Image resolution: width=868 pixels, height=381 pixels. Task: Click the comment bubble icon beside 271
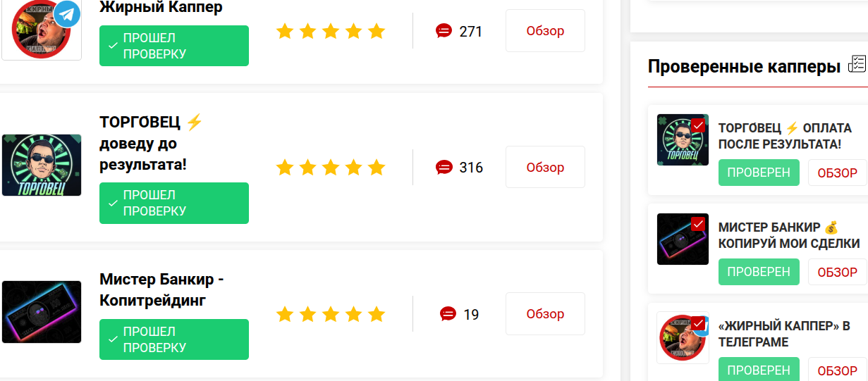coord(444,31)
